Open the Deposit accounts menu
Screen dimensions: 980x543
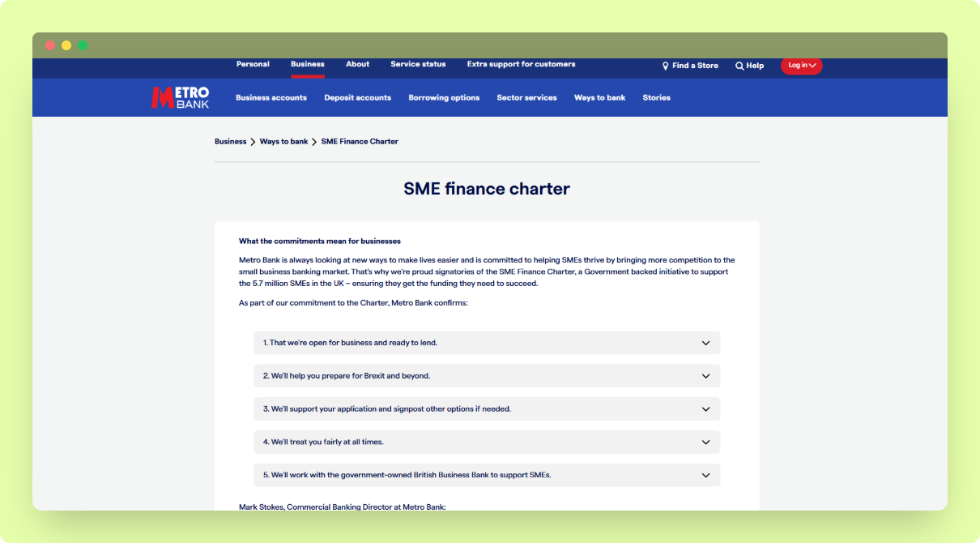(357, 97)
